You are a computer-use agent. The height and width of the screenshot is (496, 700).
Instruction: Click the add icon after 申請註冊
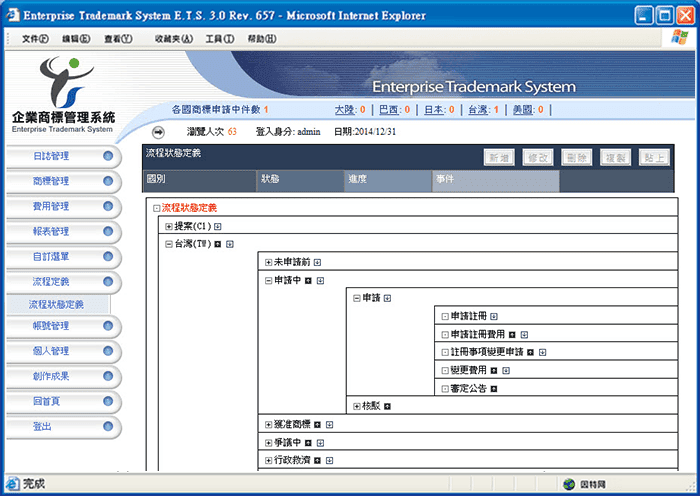[494, 316]
